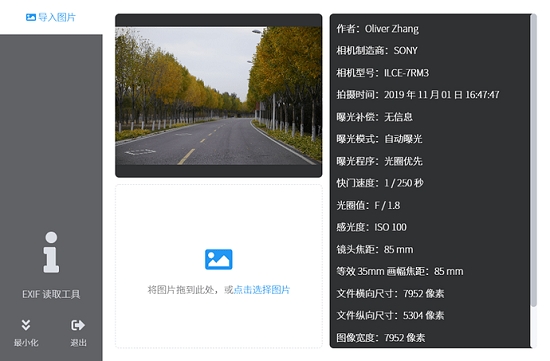This screenshot has width=550, height=361.
Task: Select the 曝光补偿: 无信息 row
Action: (374, 117)
